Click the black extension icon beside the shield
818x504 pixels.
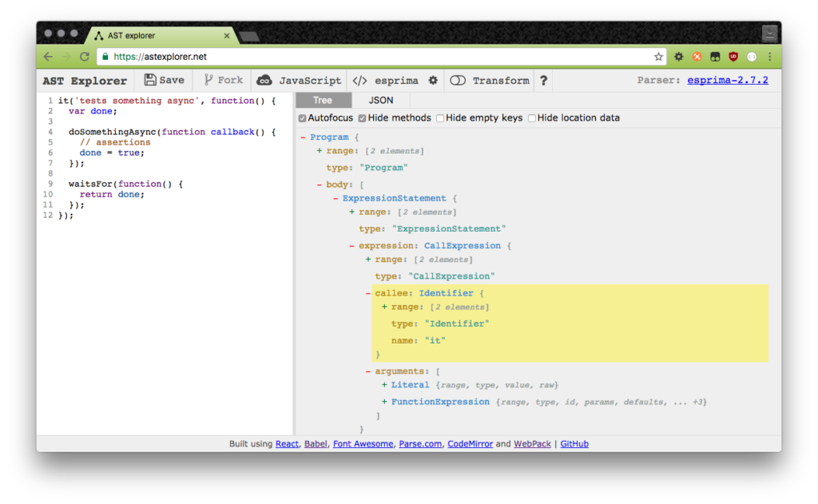[715, 57]
